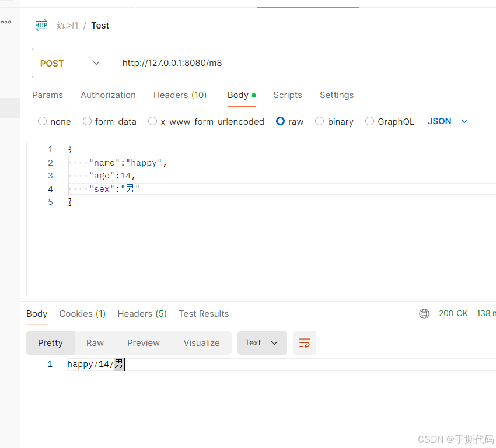Open the POST method dropdown

coord(70,63)
